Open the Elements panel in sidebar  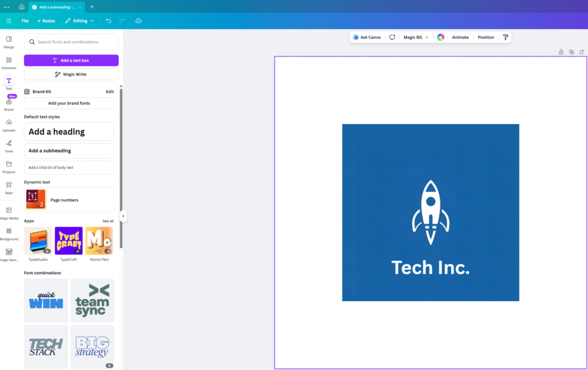point(9,63)
